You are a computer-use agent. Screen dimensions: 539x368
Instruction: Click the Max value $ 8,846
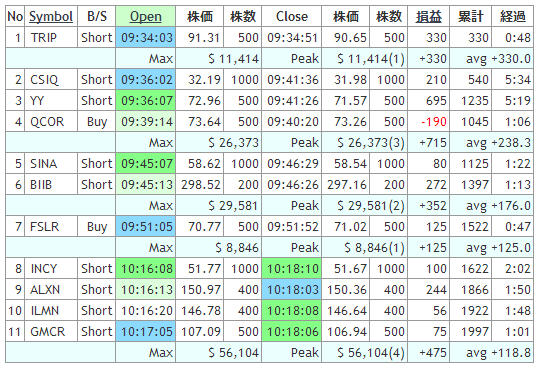[x=237, y=248]
